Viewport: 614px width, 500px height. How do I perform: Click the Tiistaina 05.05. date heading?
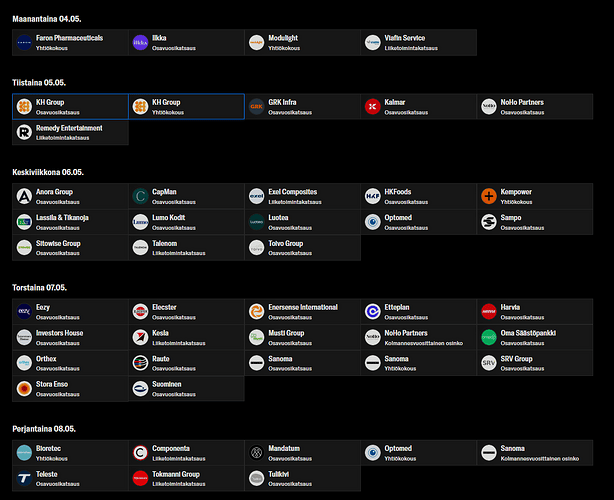click(x=39, y=83)
